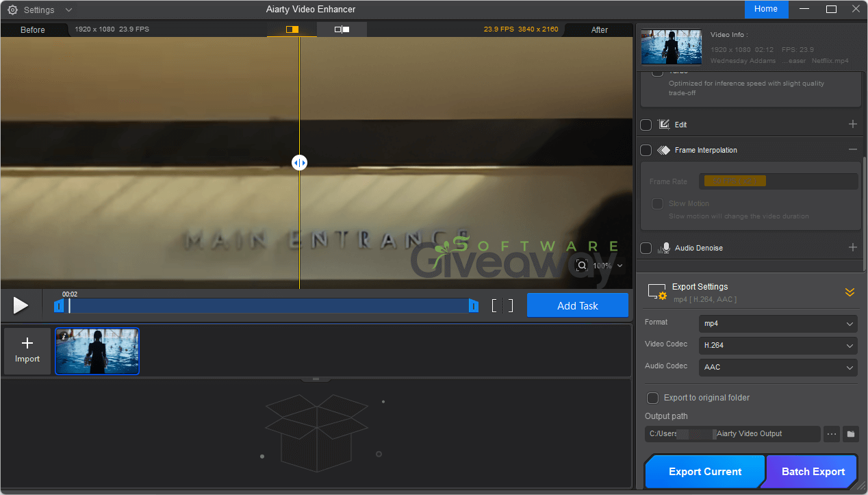Click the Add Task button
868x495 pixels.
point(578,305)
